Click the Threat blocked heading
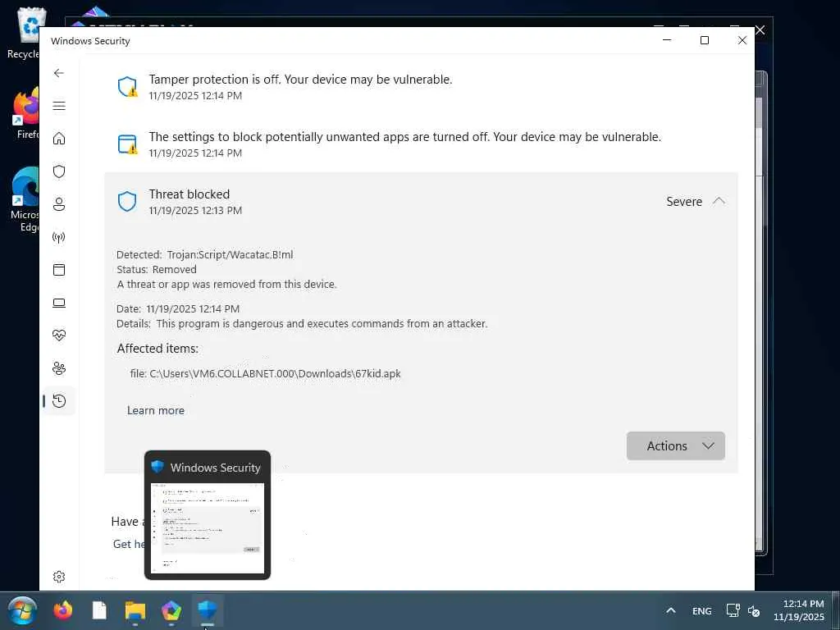 pos(189,194)
